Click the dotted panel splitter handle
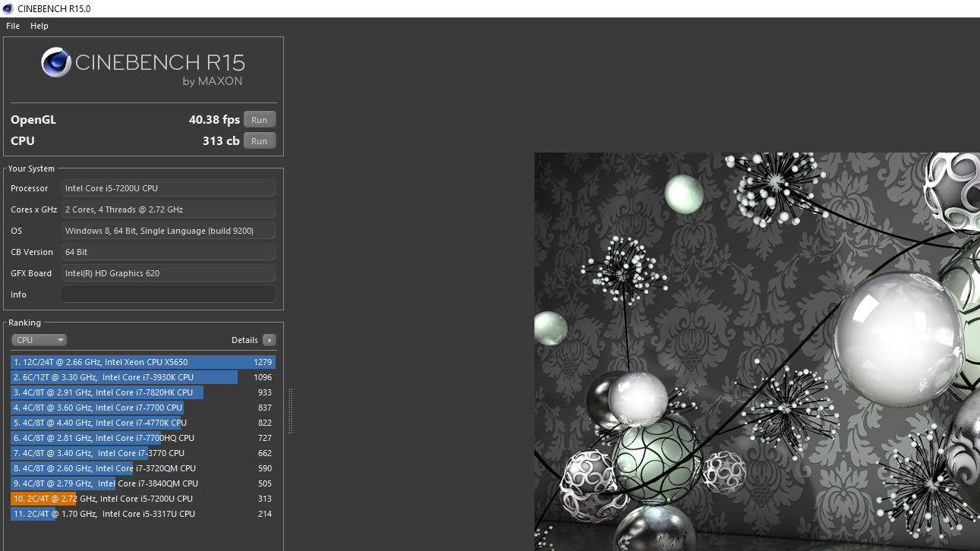 (290, 411)
